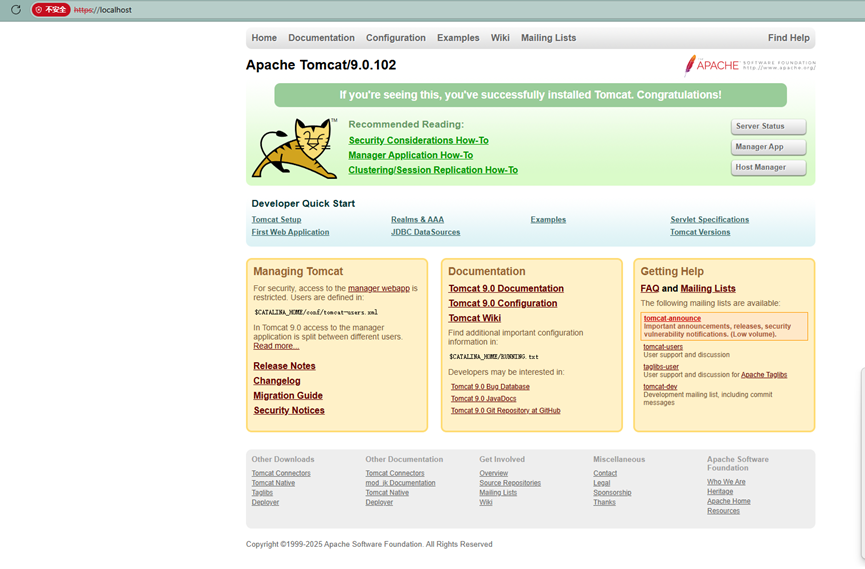
Task: Go to Documentation in the top navigation
Action: pyautogui.click(x=322, y=38)
